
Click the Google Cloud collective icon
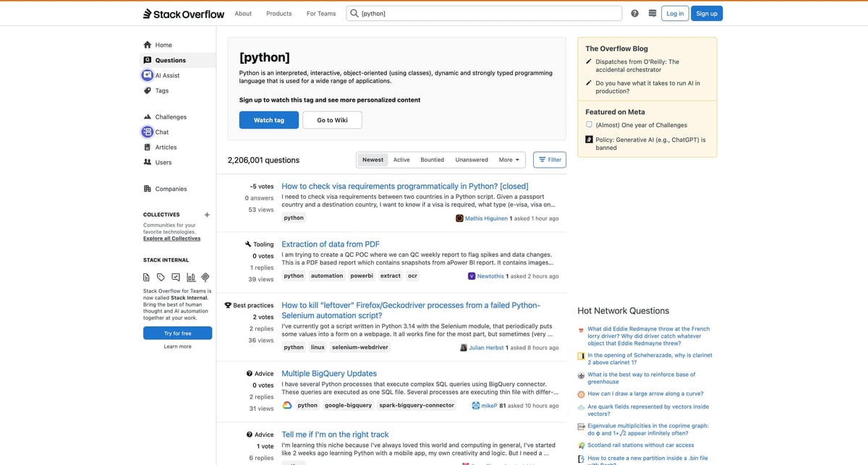(287, 405)
